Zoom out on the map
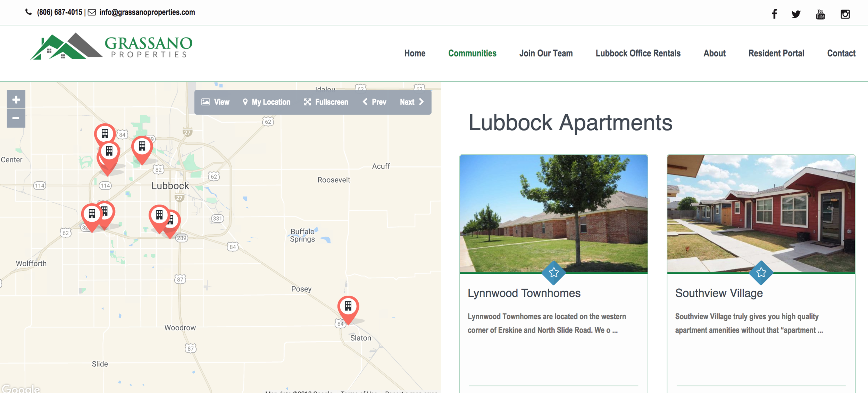Screen dimensions: 868x393 click(x=16, y=118)
